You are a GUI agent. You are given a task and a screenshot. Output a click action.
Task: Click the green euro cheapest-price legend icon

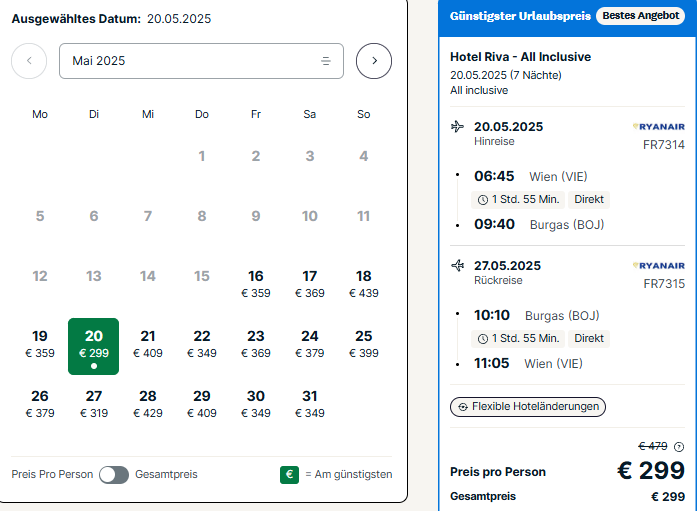(289, 474)
